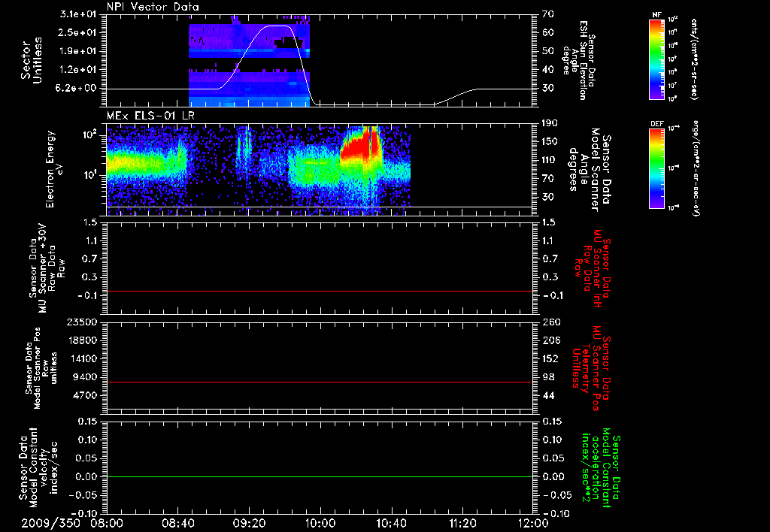
Task: Click the 9400 scanner position axis value
Action: (85, 377)
